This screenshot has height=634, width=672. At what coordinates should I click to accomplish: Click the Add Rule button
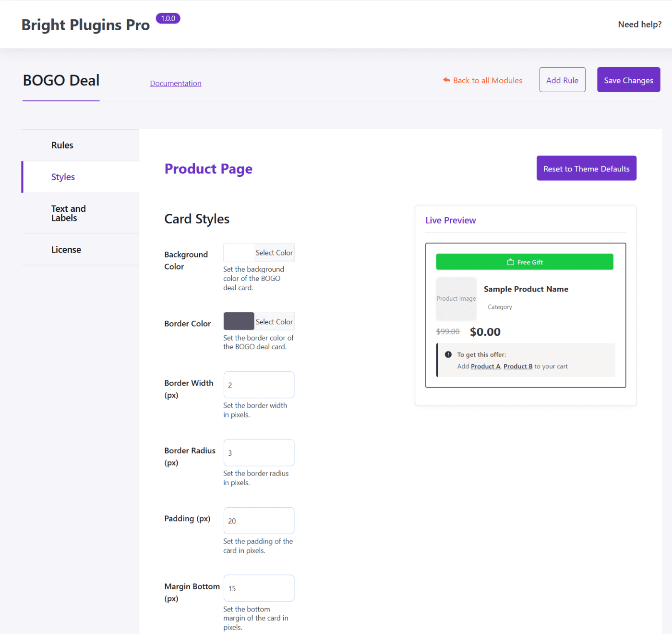tap(562, 80)
